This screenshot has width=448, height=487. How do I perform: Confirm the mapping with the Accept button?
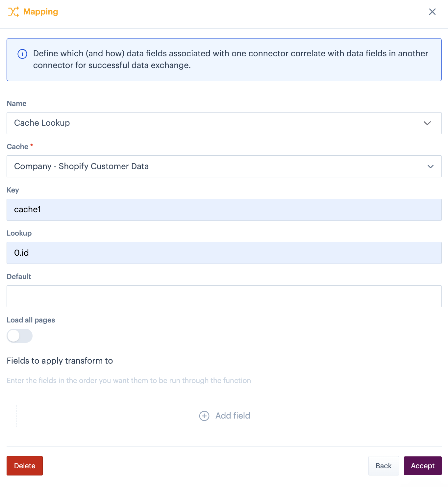tap(422, 466)
